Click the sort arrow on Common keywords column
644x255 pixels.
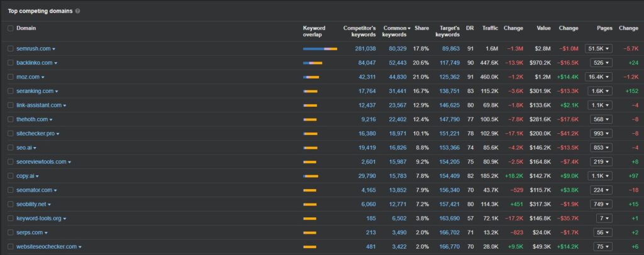pyautogui.click(x=409, y=28)
